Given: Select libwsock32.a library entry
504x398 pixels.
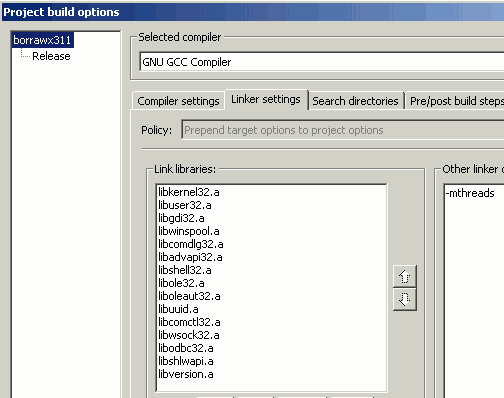Looking at the screenshot, I should click(189, 335).
